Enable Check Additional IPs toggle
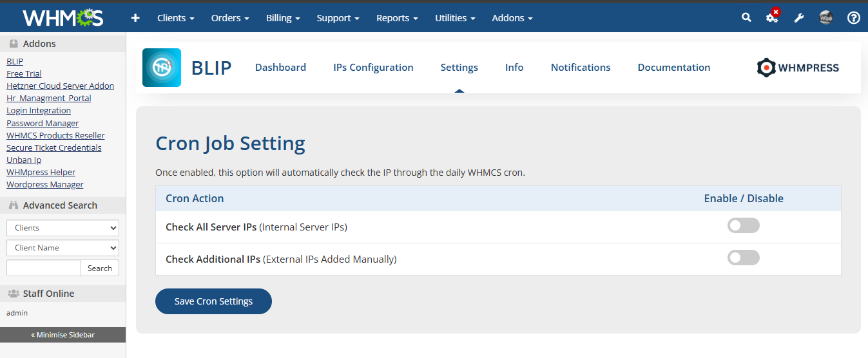Image resolution: width=868 pixels, height=358 pixels. (x=743, y=258)
